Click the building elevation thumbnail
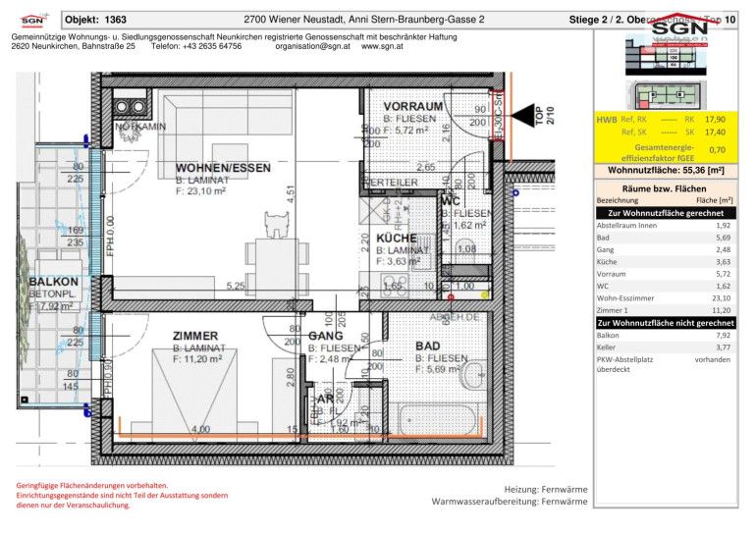756x535 pixels. [670, 63]
